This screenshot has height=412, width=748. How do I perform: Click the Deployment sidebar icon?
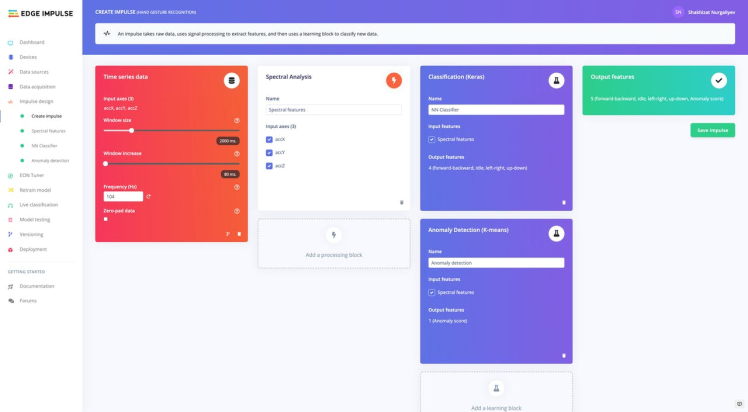(x=10, y=249)
